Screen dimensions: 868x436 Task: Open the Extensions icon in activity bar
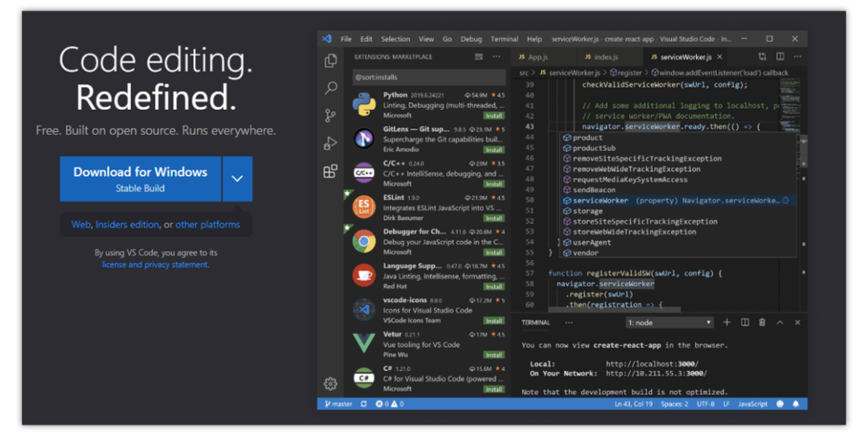pyautogui.click(x=330, y=171)
